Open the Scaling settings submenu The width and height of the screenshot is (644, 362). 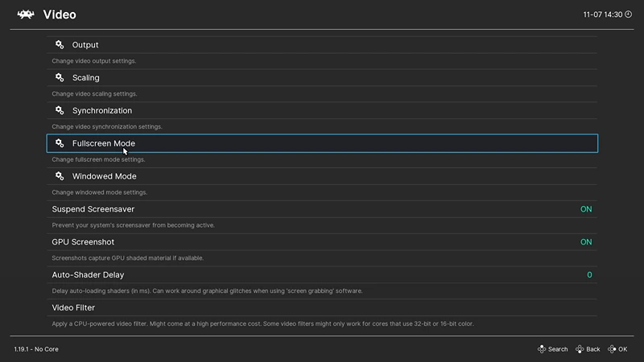click(x=322, y=77)
